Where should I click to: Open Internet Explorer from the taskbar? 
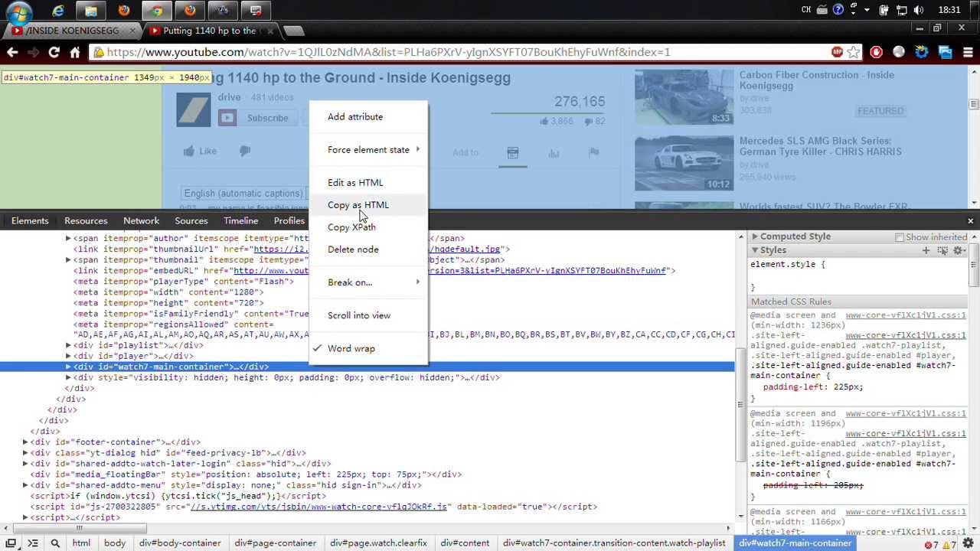point(58,11)
